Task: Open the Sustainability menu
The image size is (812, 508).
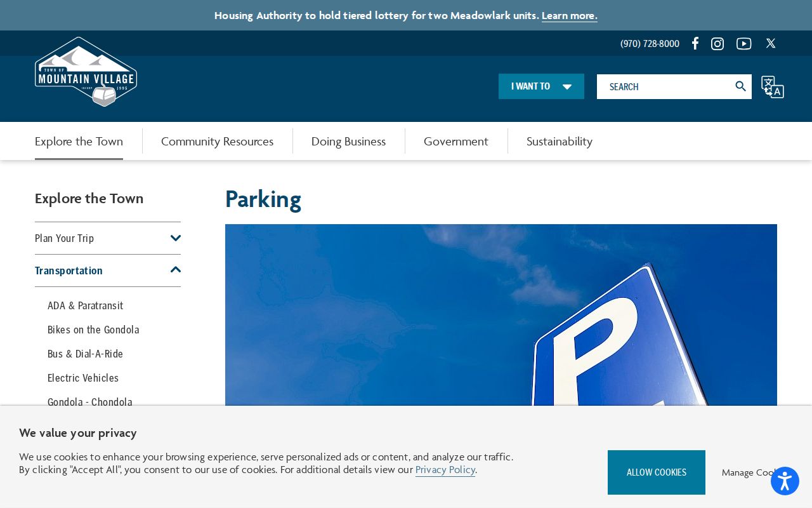Action: click(560, 141)
